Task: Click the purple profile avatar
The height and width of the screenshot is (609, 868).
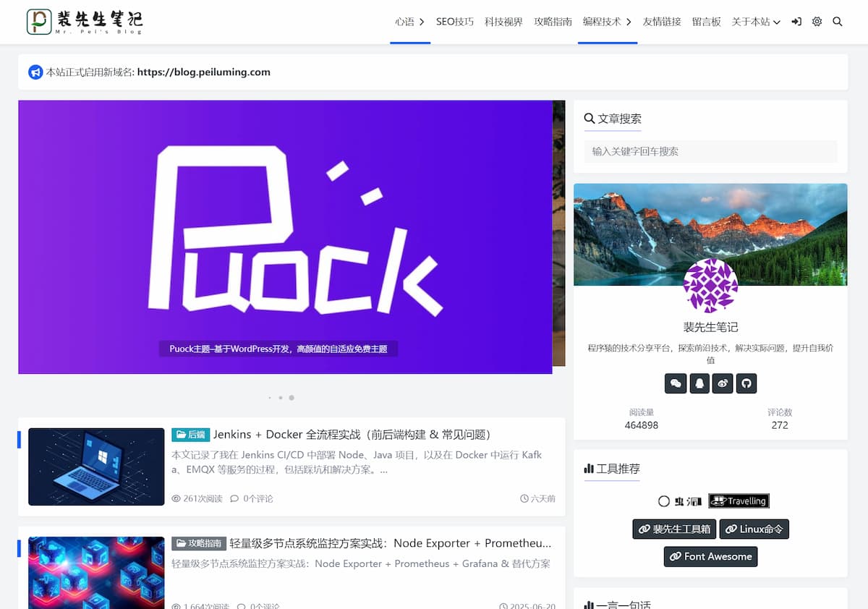Action: [710, 286]
